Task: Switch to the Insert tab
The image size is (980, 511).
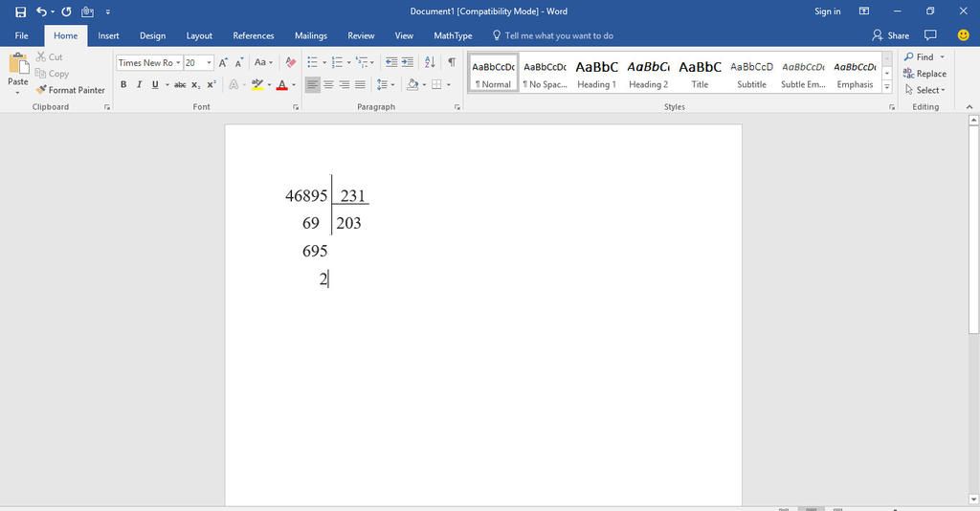Action: click(x=108, y=35)
